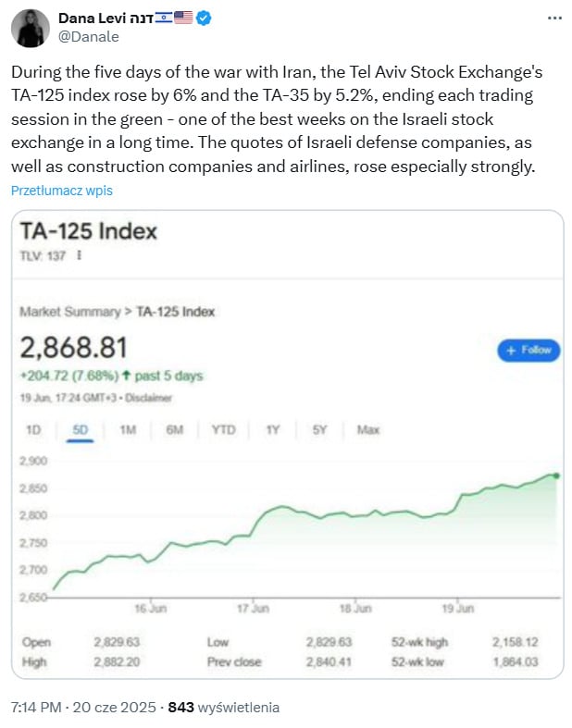The image size is (572, 728).
Task: Open the tweet's more options menu
Action: 553,18
